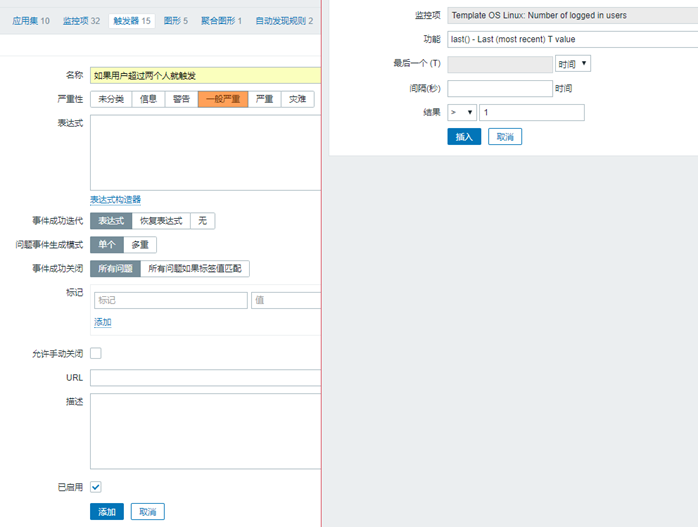Screen dimensions: 698x527
Task: Select 所有问题 for OK event closes
Action: [x=115, y=268]
